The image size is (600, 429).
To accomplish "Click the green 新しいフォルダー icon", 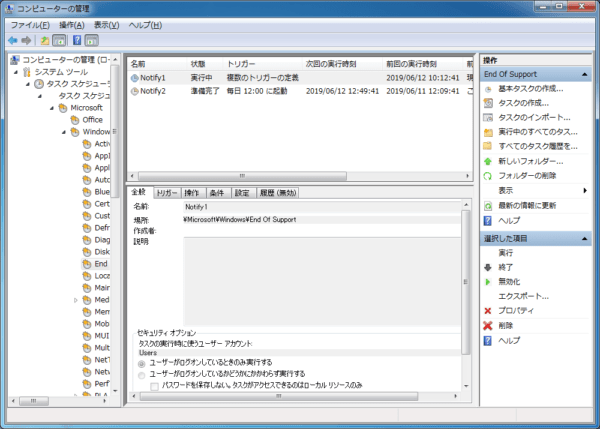I will click(488, 161).
